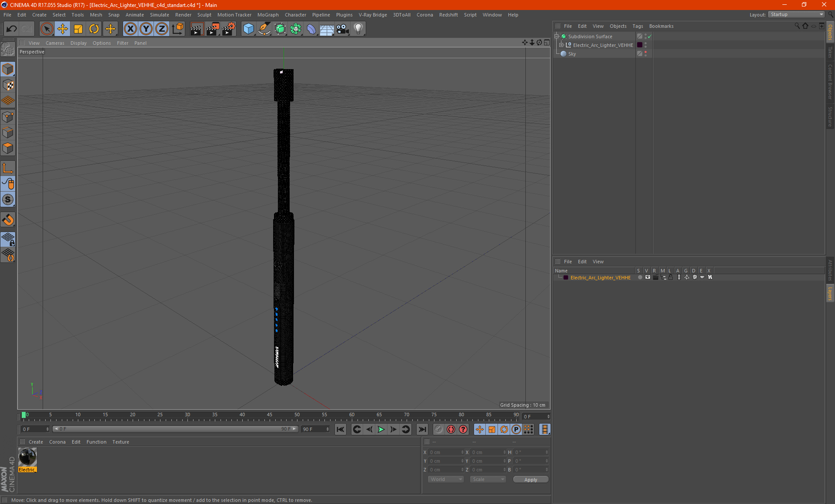Expand the Electric_Arc_Lighter_VEHHE object tree
Viewport: 835px width, 504px height.
(561, 45)
